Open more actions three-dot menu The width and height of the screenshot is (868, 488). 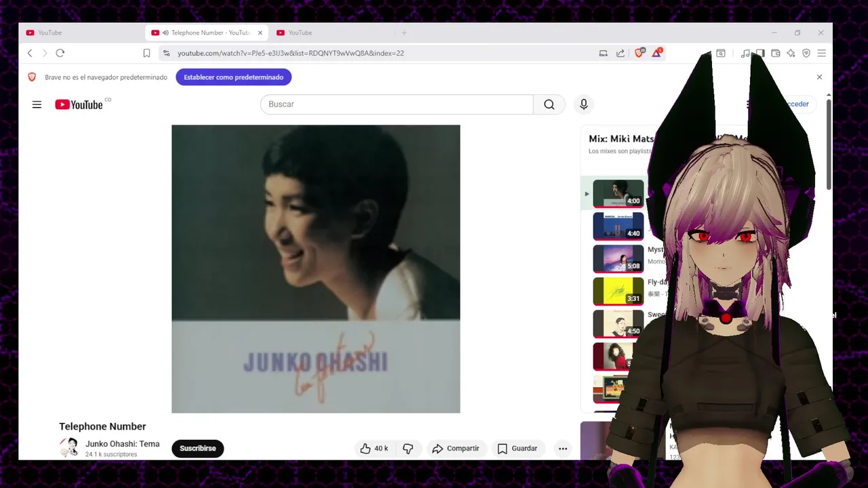click(563, 448)
